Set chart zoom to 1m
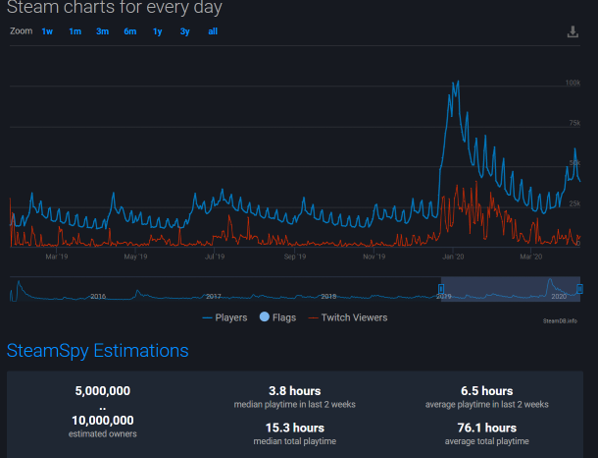Image resolution: width=598 pixels, height=458 pixels. (75, 32)
